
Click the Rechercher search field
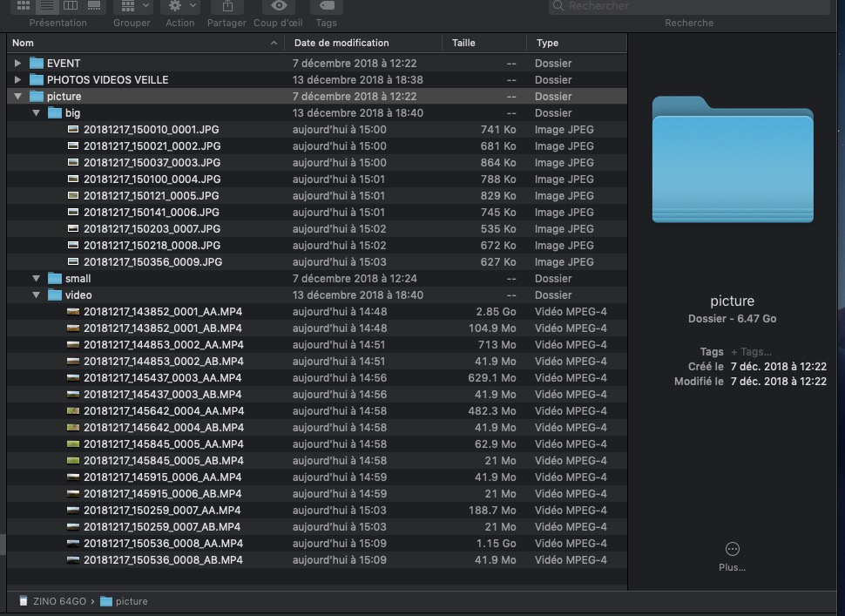tap(689, 6)
